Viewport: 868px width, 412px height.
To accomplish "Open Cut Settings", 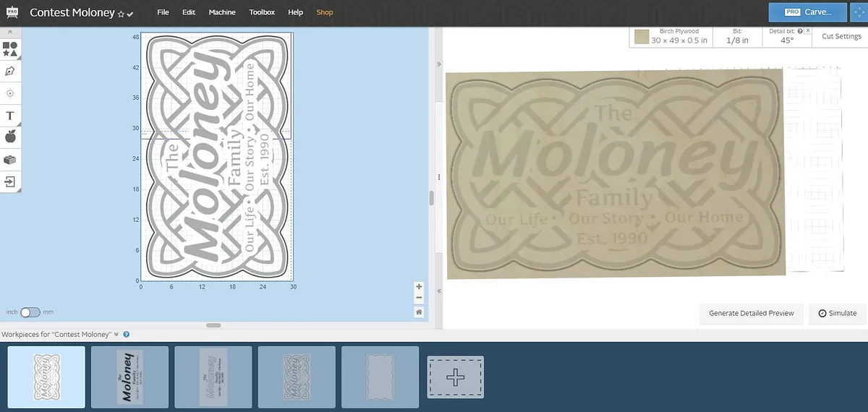I will [x=841, y=37].
